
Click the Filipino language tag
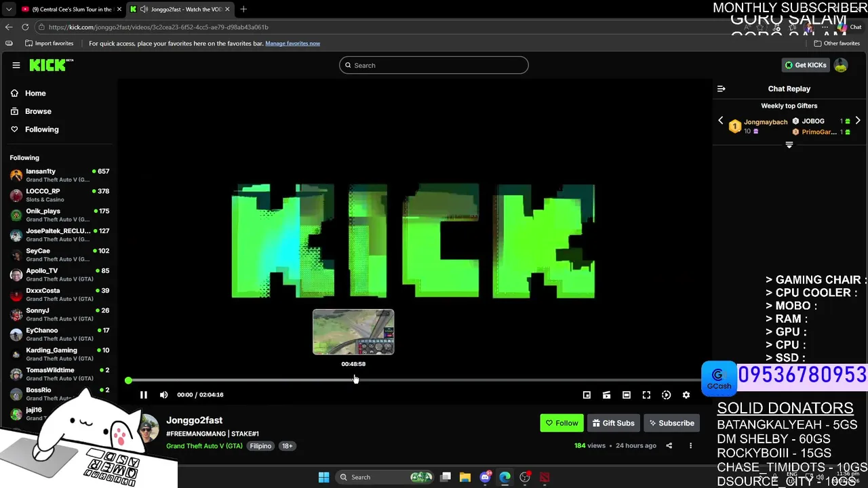(x=260, y=446)
